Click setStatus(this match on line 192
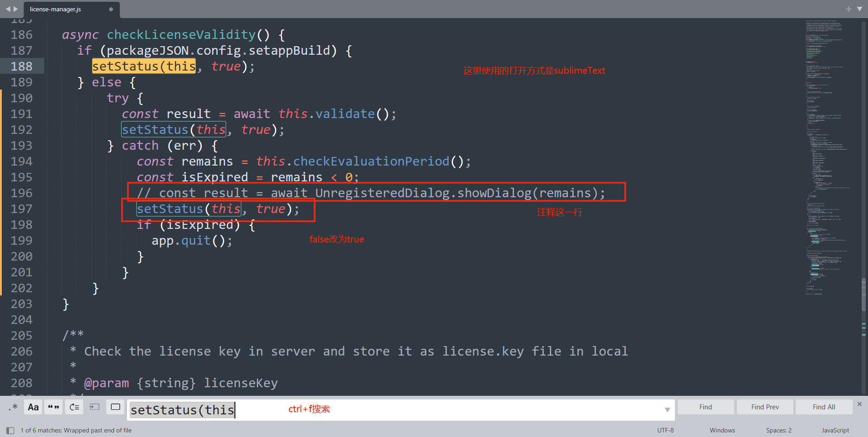Screen dimensions: 868x437 [174, 130]
